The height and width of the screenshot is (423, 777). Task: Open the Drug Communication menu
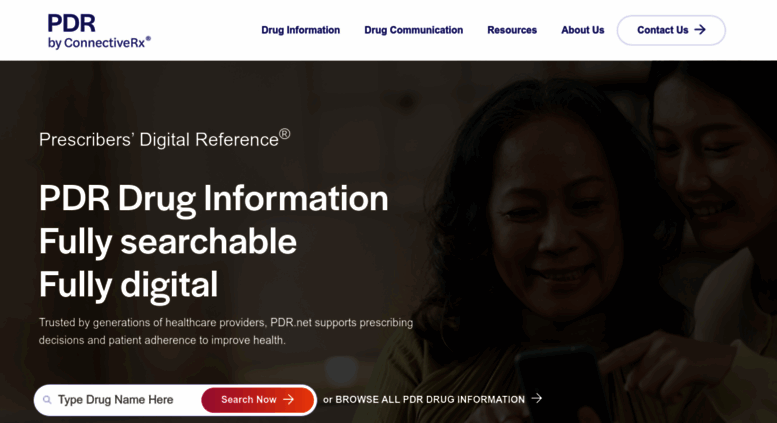[413, 30]
